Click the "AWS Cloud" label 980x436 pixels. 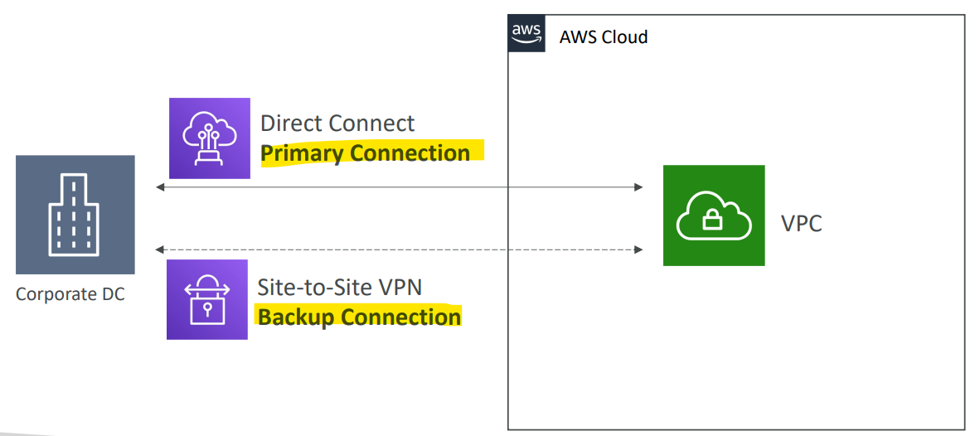pyautogui.click(x=603, y=36)
